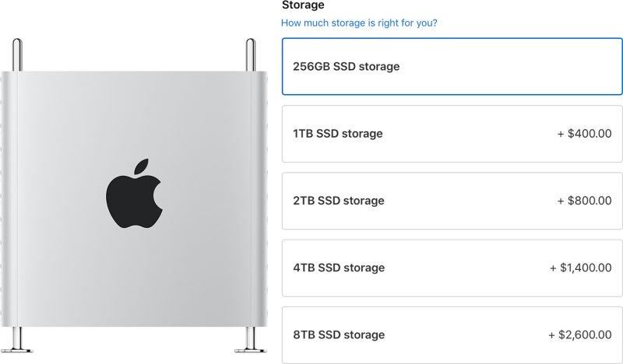The image size is (623, 364).
Task: Click the Mac Pro's bottom right foot
Action: pyautogui.click(x=250, y=340)
